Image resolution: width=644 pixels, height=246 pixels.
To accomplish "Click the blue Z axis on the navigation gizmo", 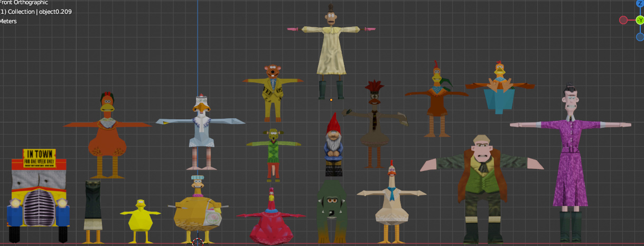I will (x=640, y=4).
